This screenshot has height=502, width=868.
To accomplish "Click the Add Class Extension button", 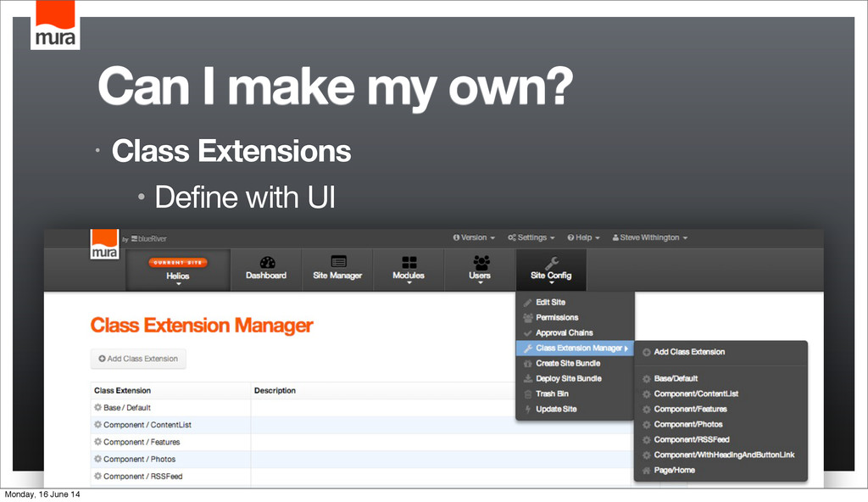I will (x=138, y=359).
